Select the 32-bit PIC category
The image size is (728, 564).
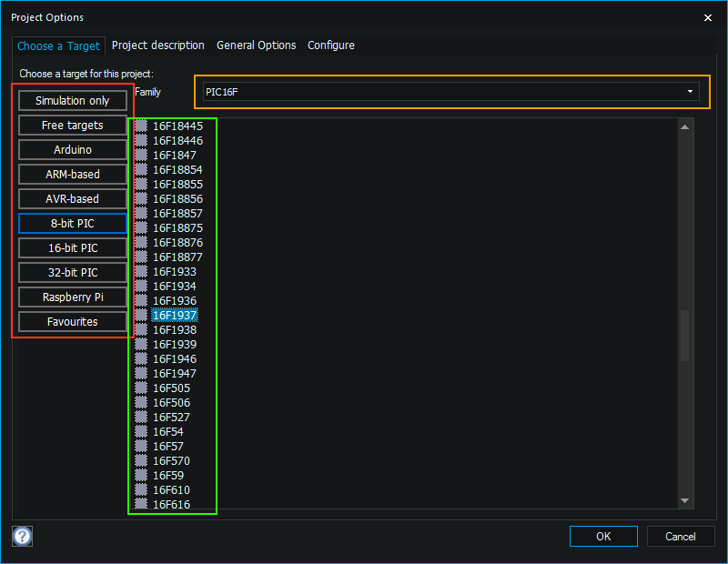[x=73, y=273]
